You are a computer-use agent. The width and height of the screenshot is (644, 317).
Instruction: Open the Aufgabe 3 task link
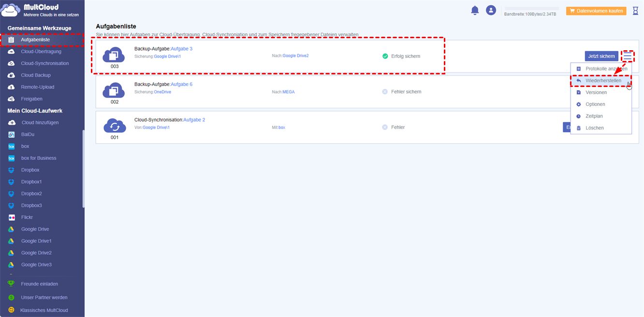181,49
